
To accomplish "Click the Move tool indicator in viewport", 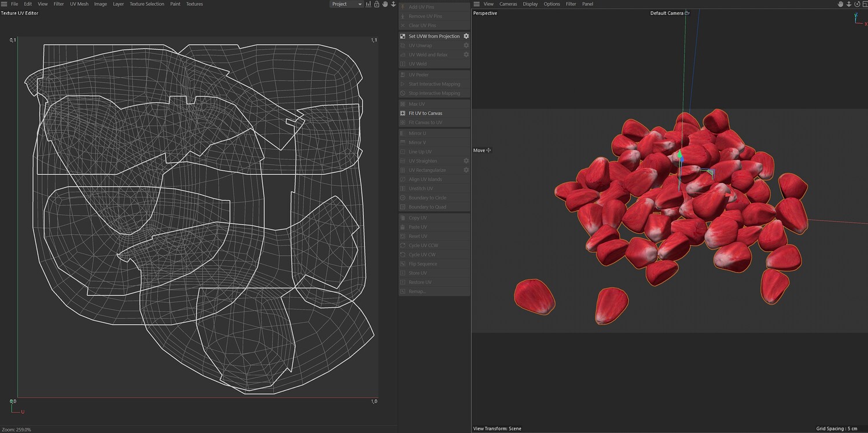I will coord(482,151).
